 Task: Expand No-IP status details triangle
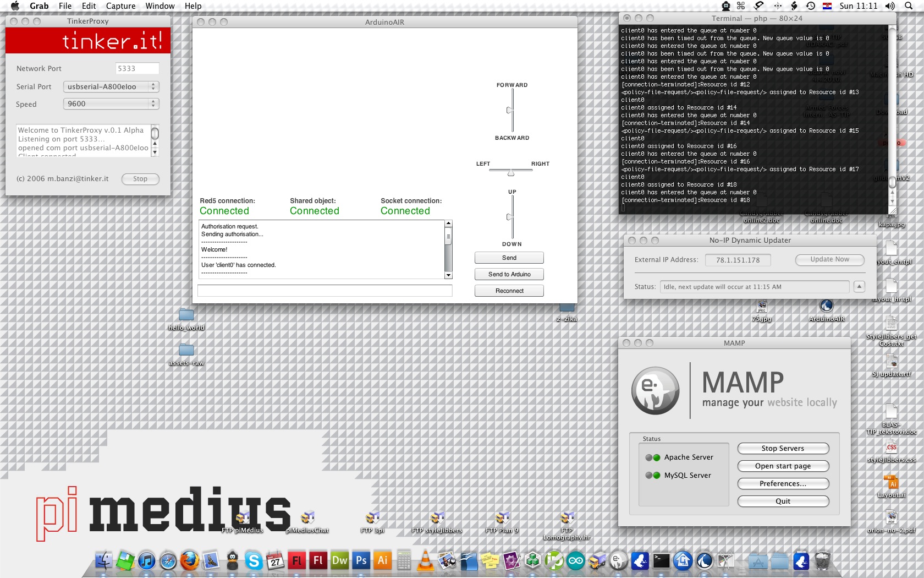coord(859,286)
